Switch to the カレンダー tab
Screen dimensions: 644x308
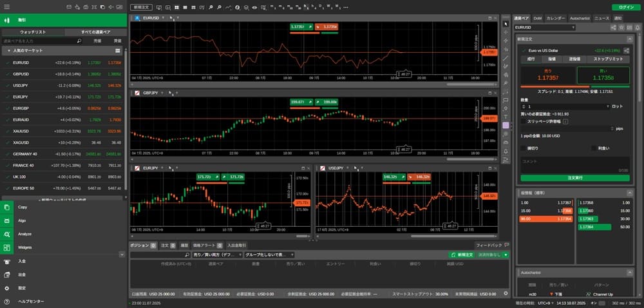click(556, 18)
